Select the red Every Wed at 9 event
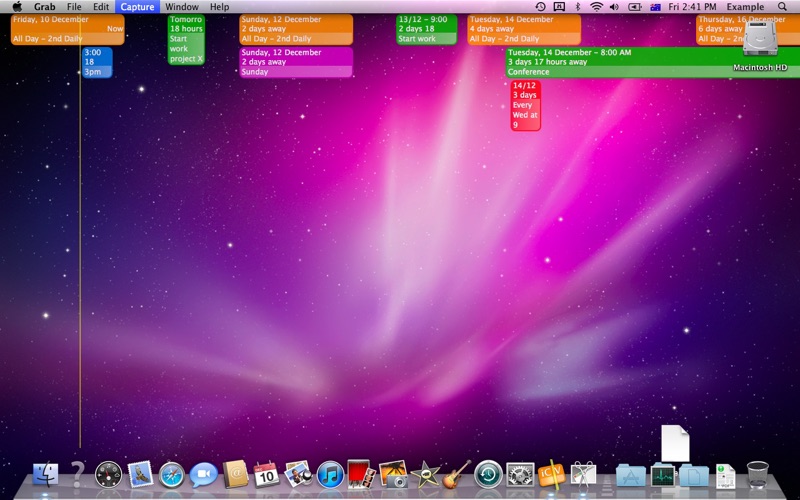Image resolution: width=800 pixels, height=500 pixels. coord(526,105)
